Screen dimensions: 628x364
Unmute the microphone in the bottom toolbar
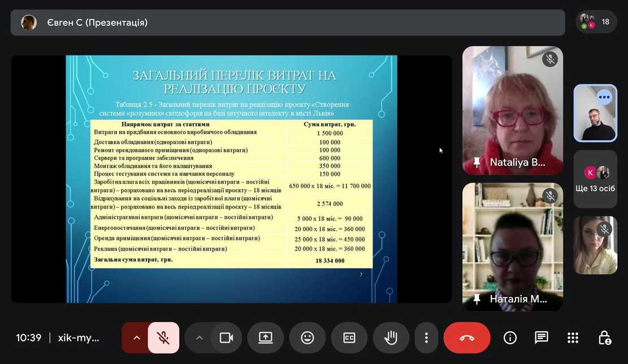(163, 338)
